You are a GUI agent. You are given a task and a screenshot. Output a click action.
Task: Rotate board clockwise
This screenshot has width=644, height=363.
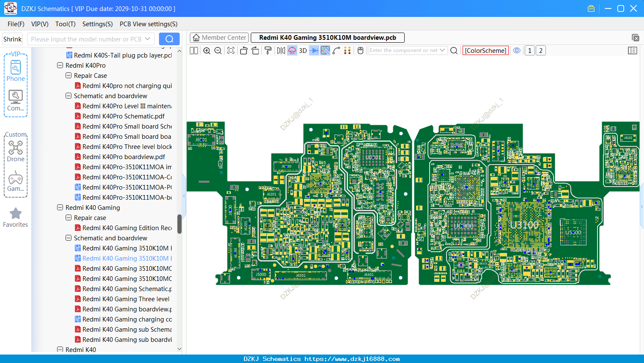pyautogui.click(x=255, y=50)
